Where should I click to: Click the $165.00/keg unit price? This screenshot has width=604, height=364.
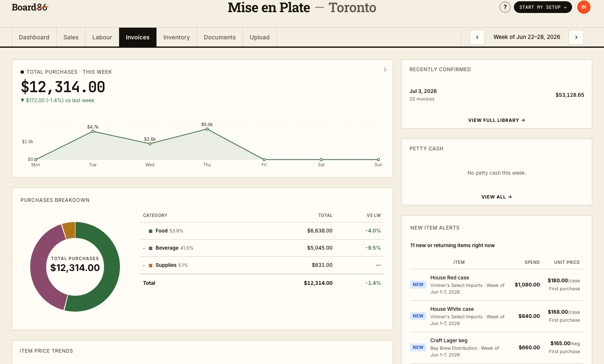565,343
